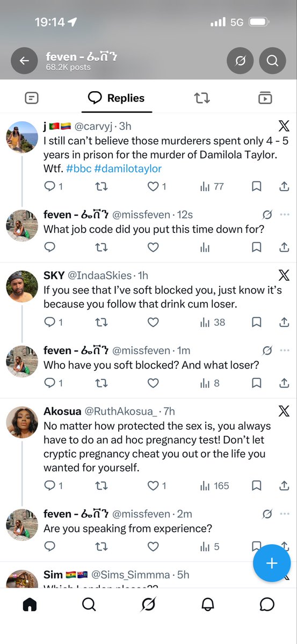
Task: Compose new post with plus button
Action: pos(272,563)
